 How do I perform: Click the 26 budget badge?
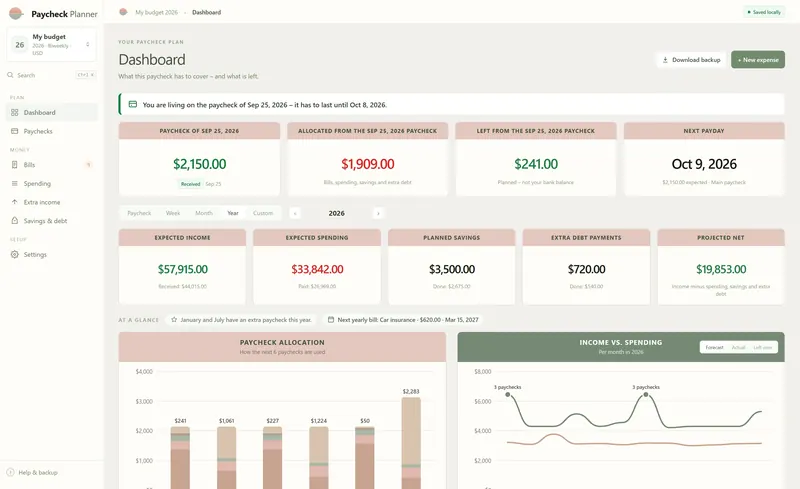pos(20,44)
